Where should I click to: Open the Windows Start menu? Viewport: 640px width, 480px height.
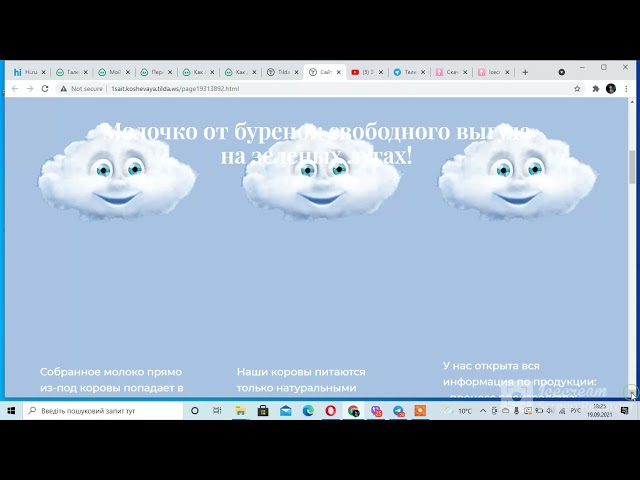(11, 411)
